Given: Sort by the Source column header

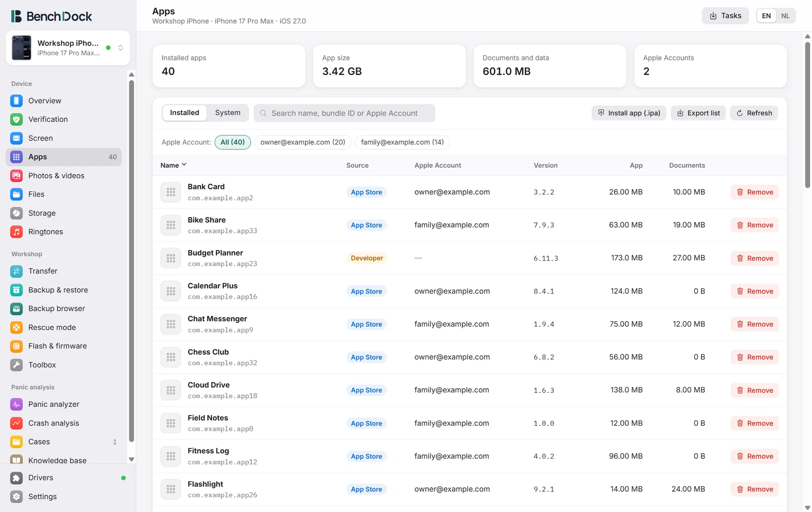Looking at the screenshot, I should pos(357,165).
